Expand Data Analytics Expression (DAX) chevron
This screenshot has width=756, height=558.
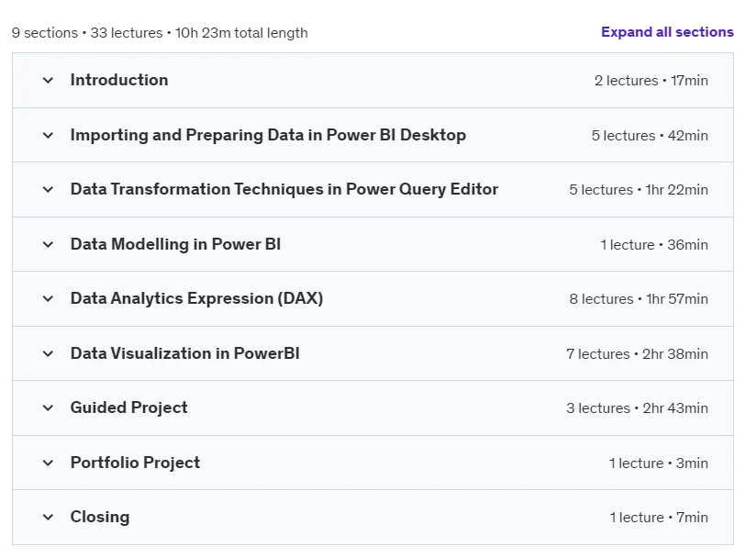coord(48,298)
